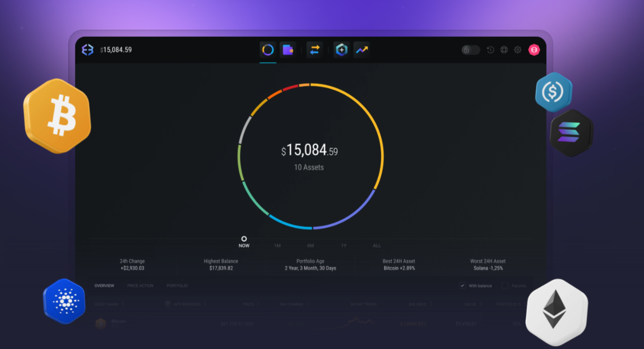Select the red donut chart segment
The width and height of the screenshot is (644, 349).
point(290,87)
